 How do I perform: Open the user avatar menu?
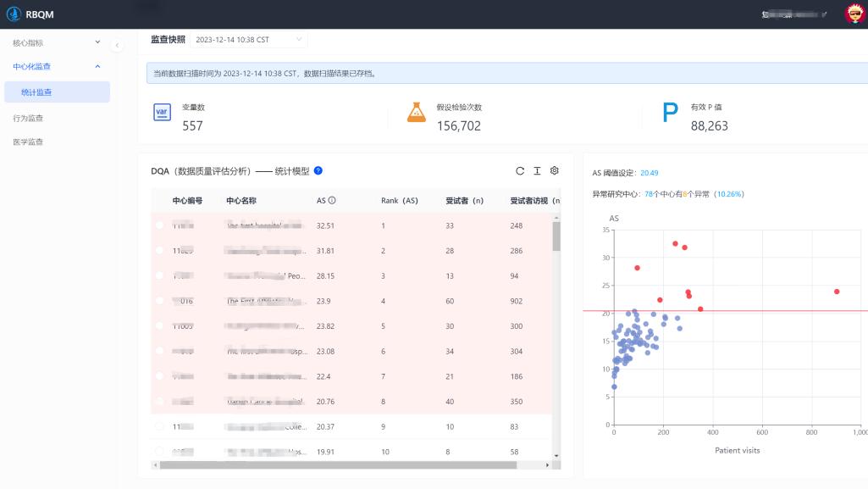tap(855, 14)
